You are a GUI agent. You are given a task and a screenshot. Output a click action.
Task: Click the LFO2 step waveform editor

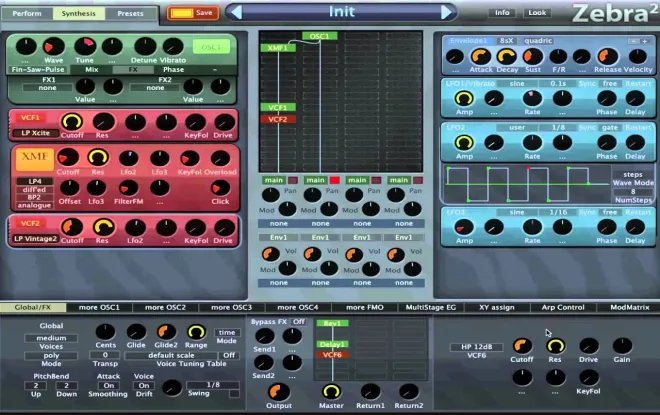(x=526, y=184)
